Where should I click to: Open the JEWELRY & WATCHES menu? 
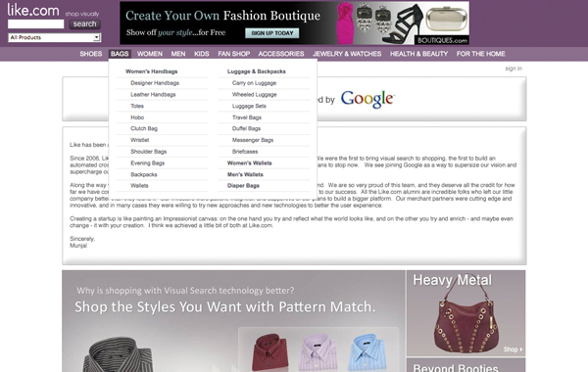(347, 54)
